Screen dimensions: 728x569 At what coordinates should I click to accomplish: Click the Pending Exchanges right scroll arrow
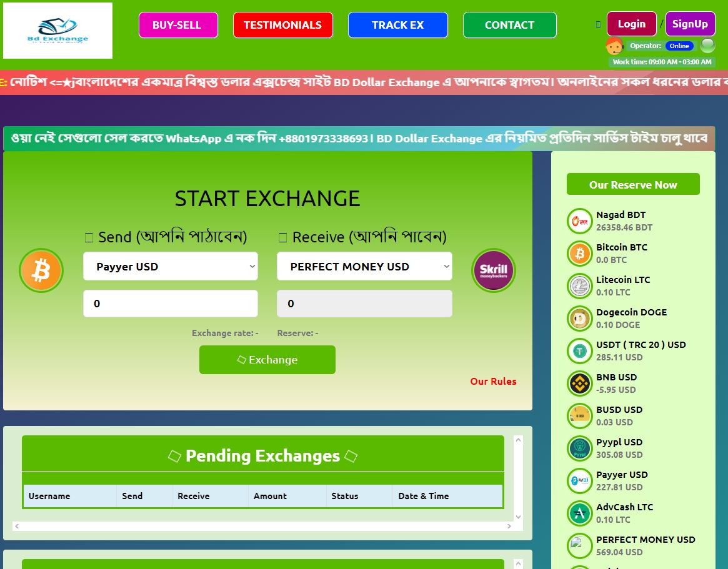(x=509, y=527)
